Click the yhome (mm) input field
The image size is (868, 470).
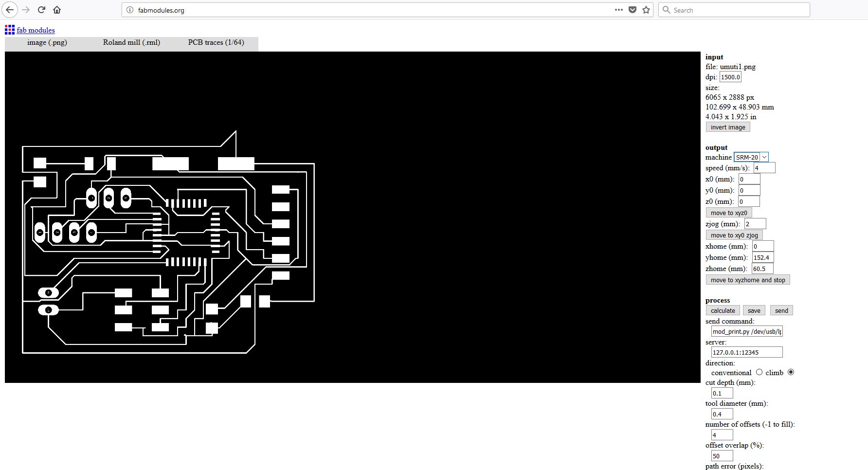[763, 257]
